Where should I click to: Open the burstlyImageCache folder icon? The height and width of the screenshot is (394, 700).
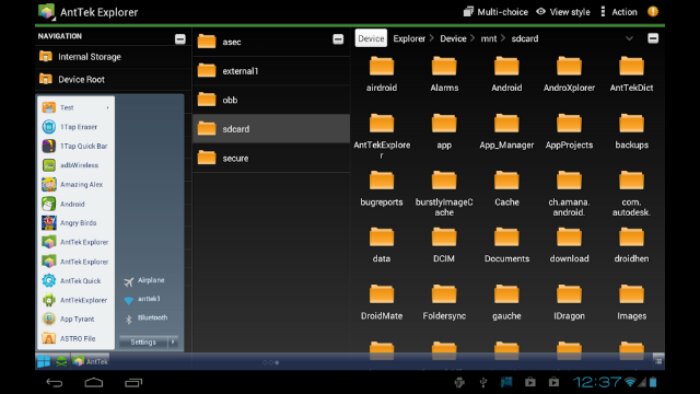[x=444, y=180]
